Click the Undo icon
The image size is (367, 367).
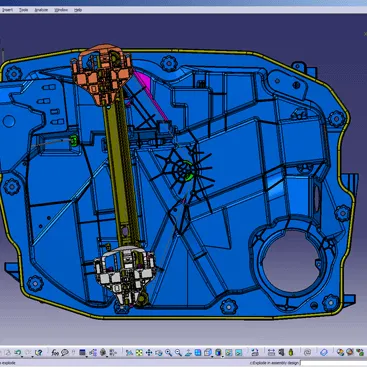(17, 352)
